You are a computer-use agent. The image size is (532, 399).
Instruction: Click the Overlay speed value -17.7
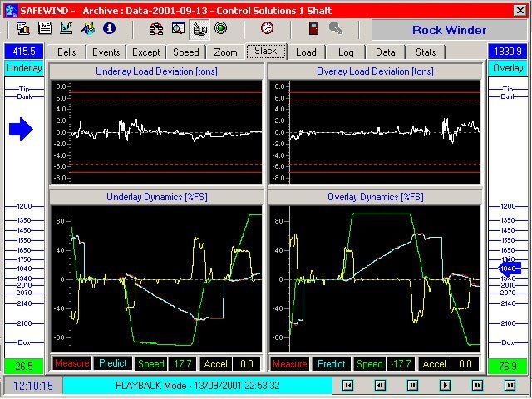pyautogui.click(x=401, y=364)
